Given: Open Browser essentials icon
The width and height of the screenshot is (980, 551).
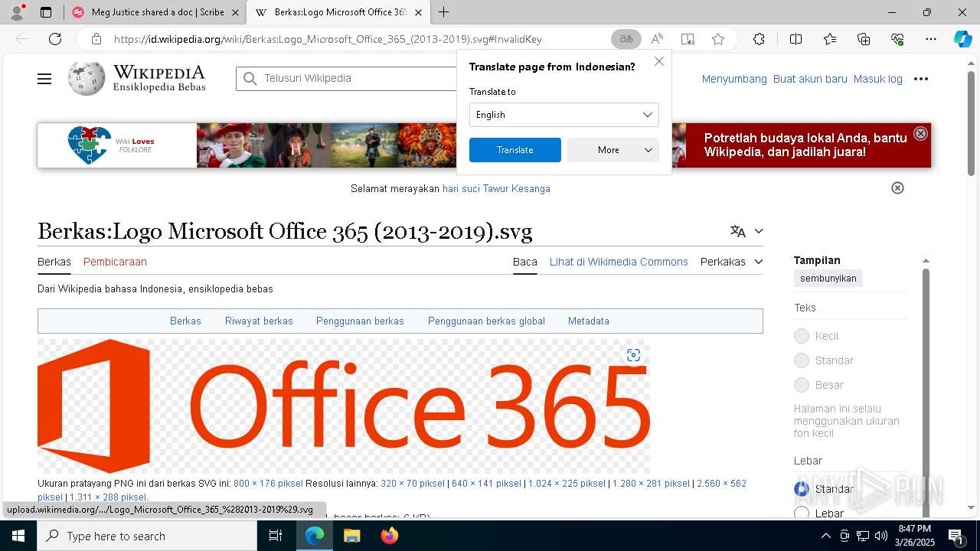Looking at the screenshot, I should [897, 39].
